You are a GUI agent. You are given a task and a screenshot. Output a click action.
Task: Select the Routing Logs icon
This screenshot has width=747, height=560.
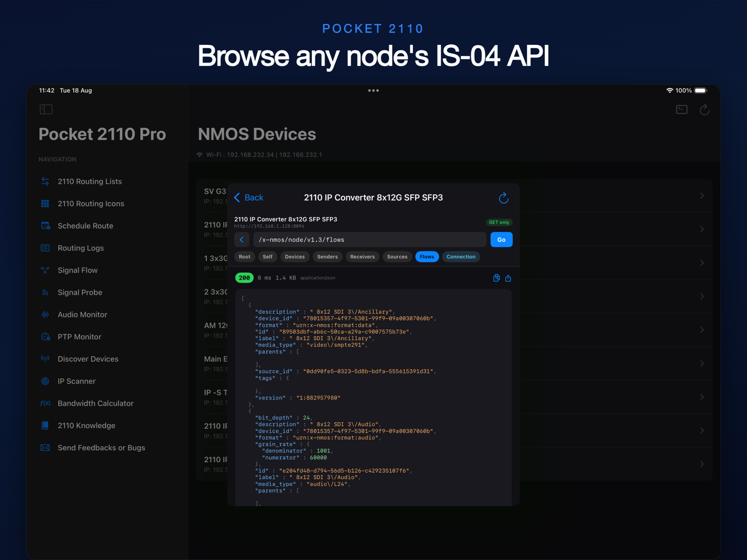point(45,248)
